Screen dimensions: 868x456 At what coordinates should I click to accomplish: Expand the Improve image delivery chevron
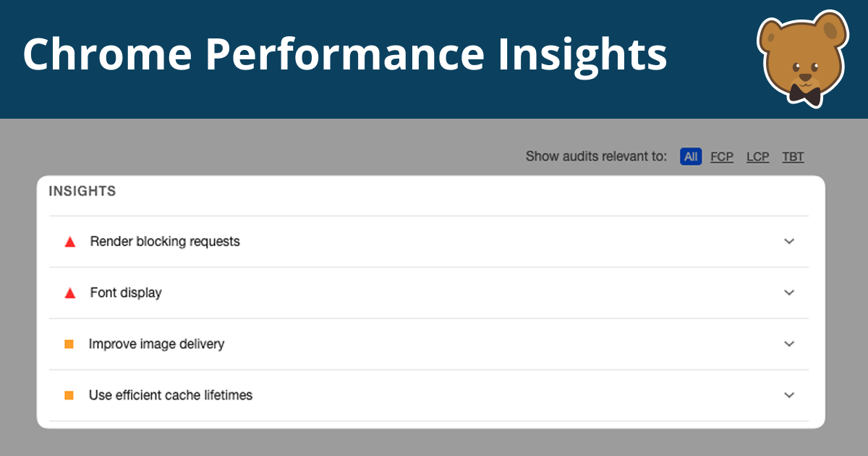(789, 345)
